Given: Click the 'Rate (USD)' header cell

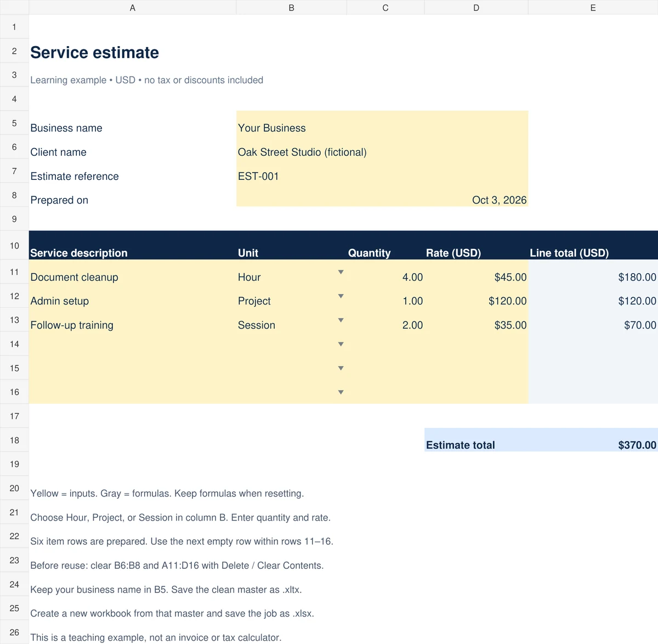Looking at the screenshot, I should [x=477, y=245].
